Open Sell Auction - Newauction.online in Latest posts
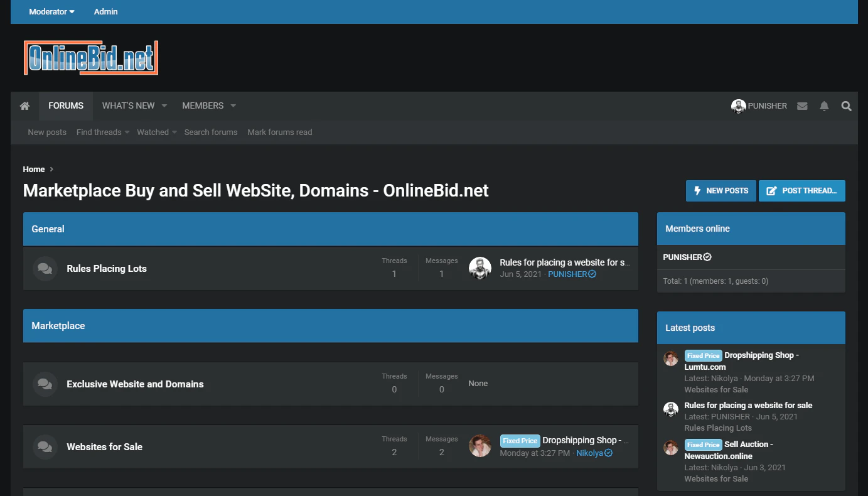The image size is (868, 496). (x=729, y=450)
